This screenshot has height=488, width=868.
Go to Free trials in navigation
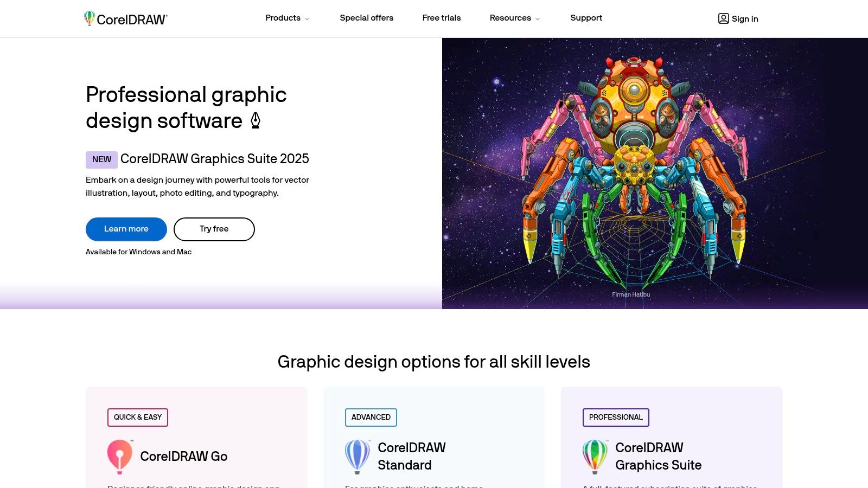[441, 18]
